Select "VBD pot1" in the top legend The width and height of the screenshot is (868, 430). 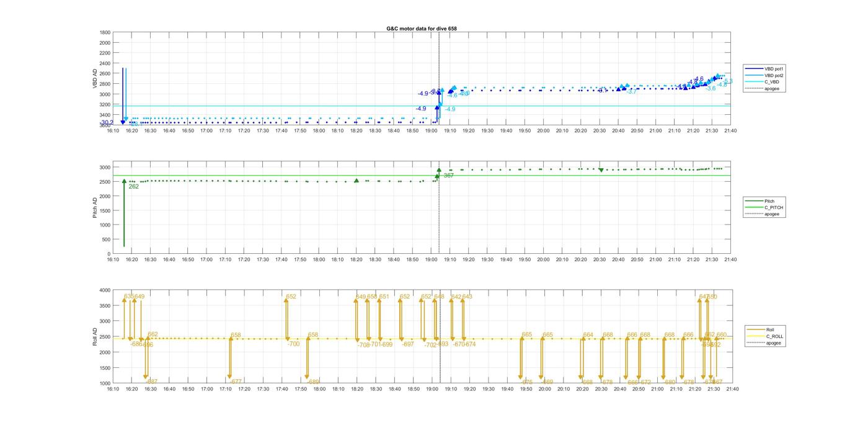click(x=774, y=69)
